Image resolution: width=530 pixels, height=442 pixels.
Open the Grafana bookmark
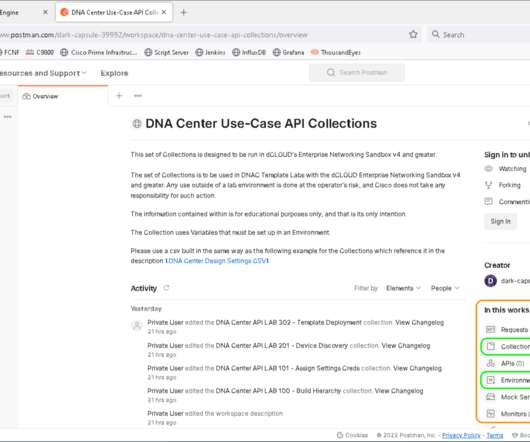[x=288, y=52]
